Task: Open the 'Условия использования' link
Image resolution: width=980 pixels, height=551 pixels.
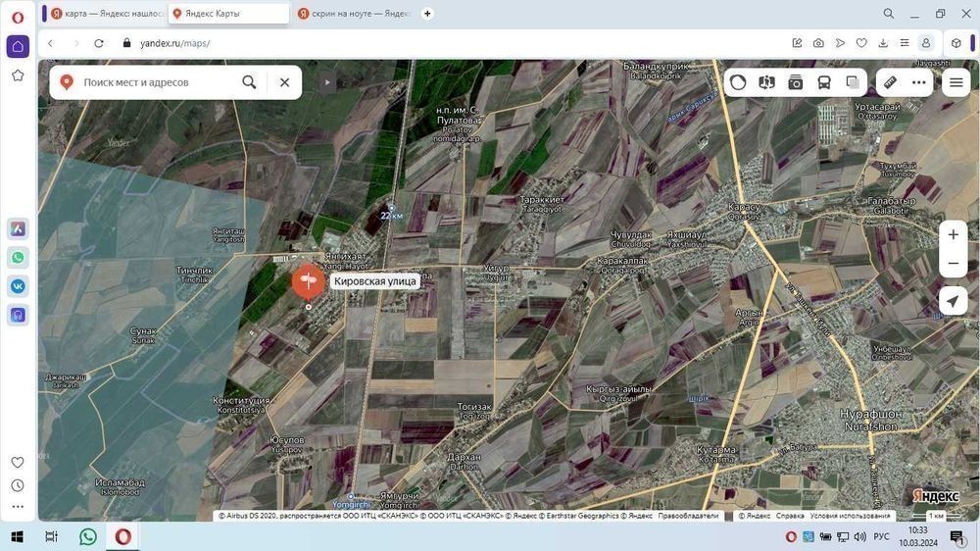Action: click(x=850, y=516)
